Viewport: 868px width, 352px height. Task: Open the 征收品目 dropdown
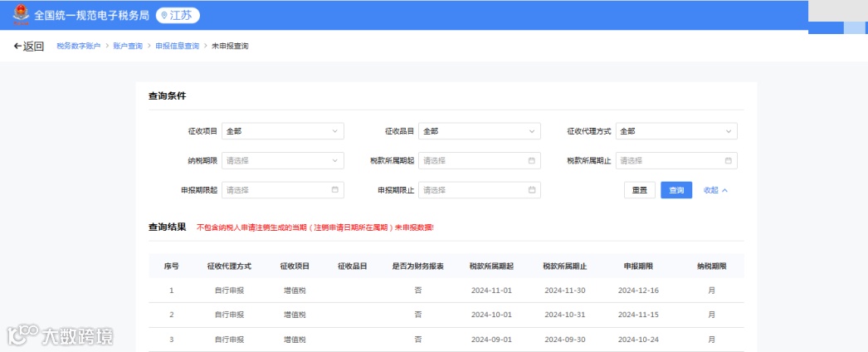[480, 131]
